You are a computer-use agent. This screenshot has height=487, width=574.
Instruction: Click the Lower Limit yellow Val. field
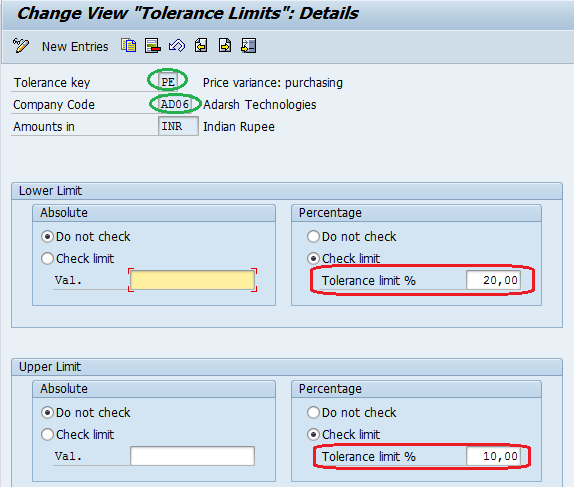tap(193, 280)
